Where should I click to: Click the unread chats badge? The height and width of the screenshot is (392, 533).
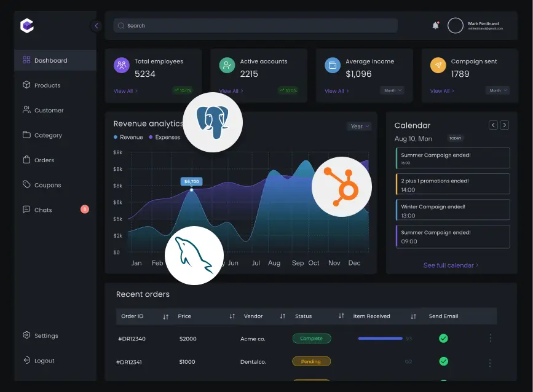click(x=85, y=210)
